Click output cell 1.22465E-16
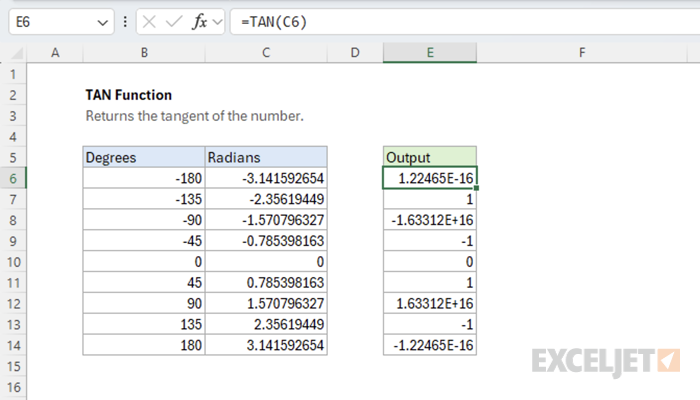 pos(429,179)
